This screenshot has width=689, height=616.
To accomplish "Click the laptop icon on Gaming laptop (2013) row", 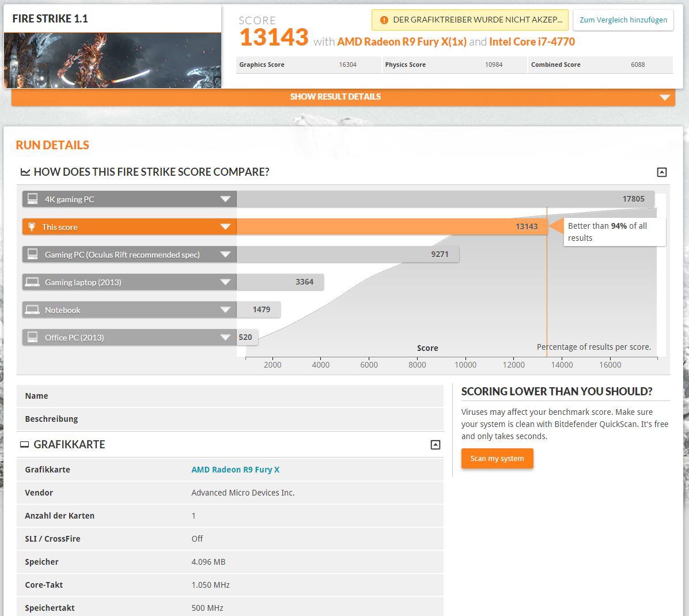I will (x=32, y=282).
